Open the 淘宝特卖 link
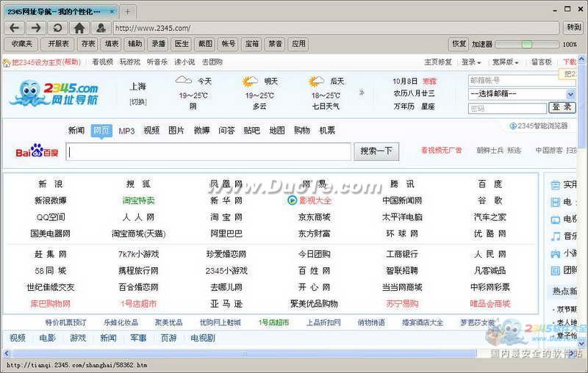This screenshot has height=373, width=588. pos(138,200)
